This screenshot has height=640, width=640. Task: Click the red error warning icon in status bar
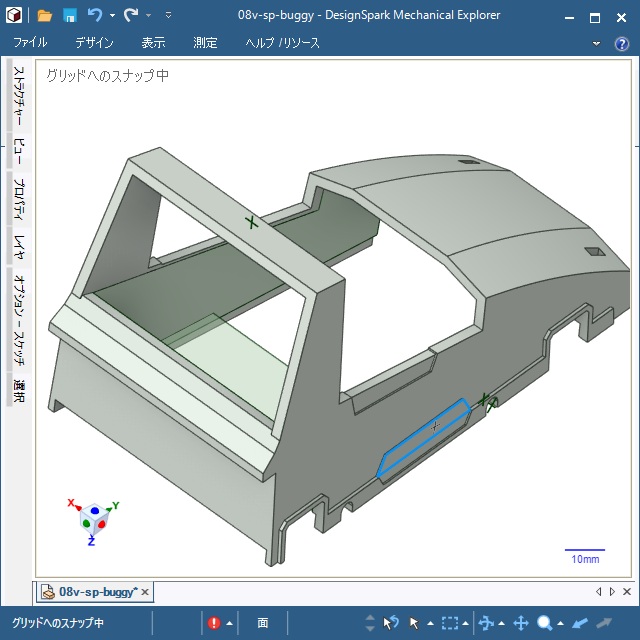tap(214, 623)
